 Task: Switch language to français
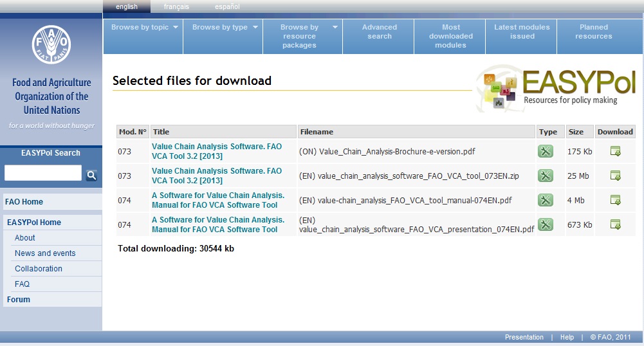(x=176, y=7)
